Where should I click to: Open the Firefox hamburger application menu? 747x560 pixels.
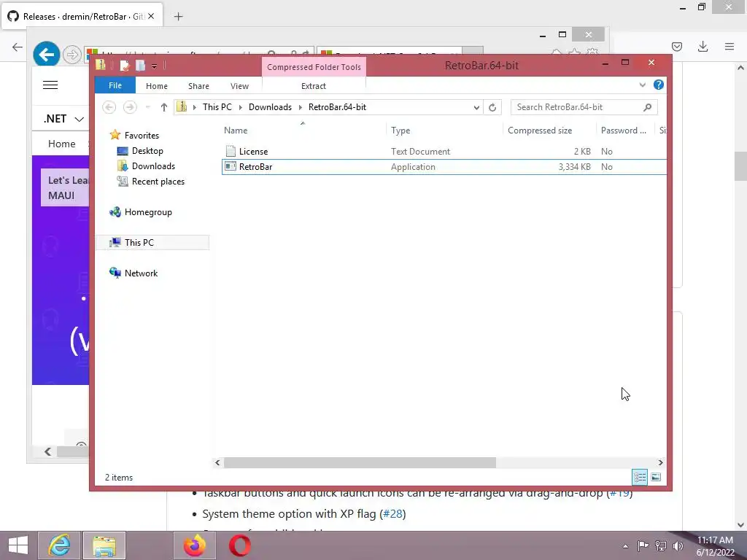point(729,47)
